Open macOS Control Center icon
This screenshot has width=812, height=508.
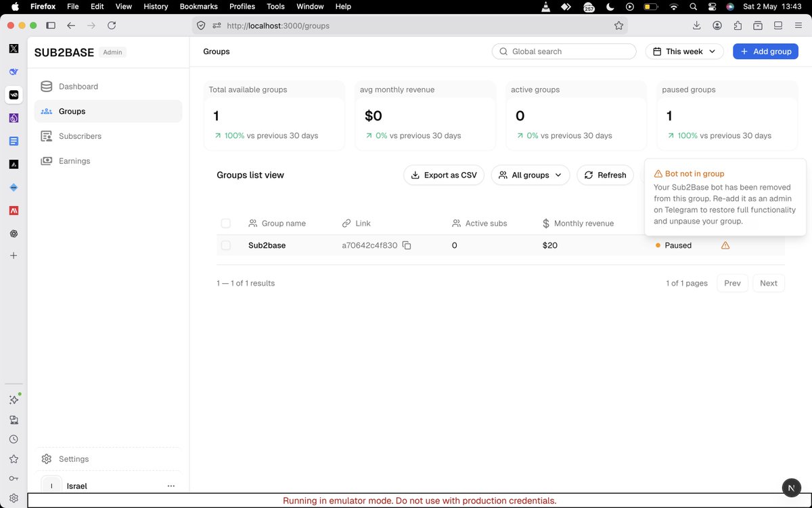point(712,7)
